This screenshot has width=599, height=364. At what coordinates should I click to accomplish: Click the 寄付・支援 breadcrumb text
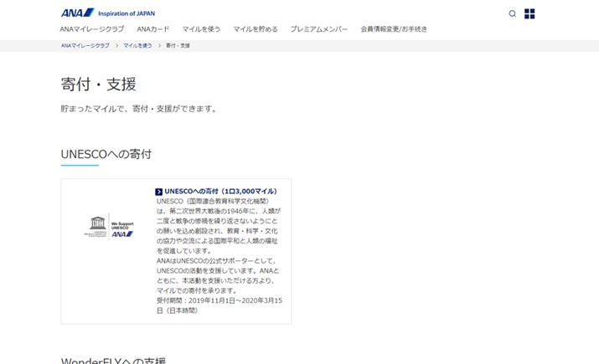178,45
